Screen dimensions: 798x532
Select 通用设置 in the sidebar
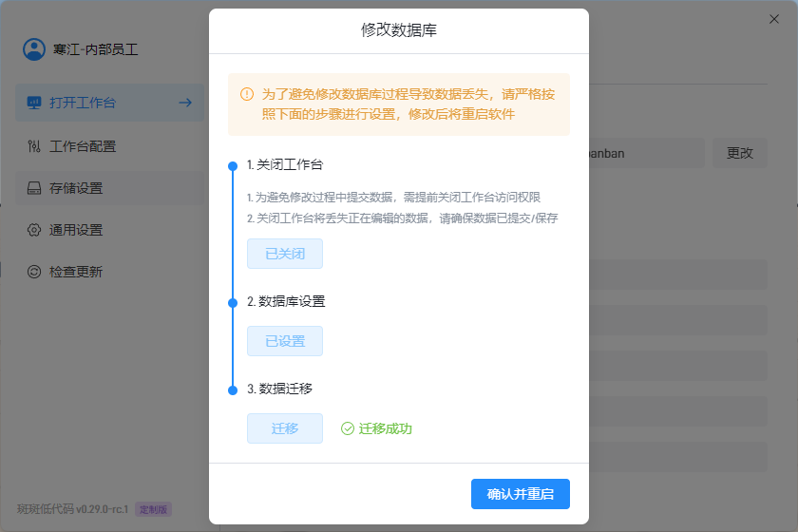click(76, 230)
